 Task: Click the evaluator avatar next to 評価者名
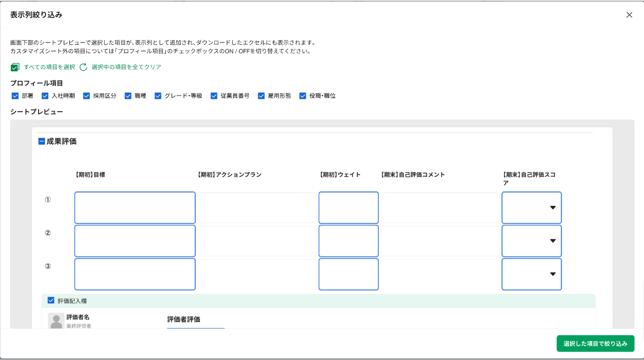56,320
